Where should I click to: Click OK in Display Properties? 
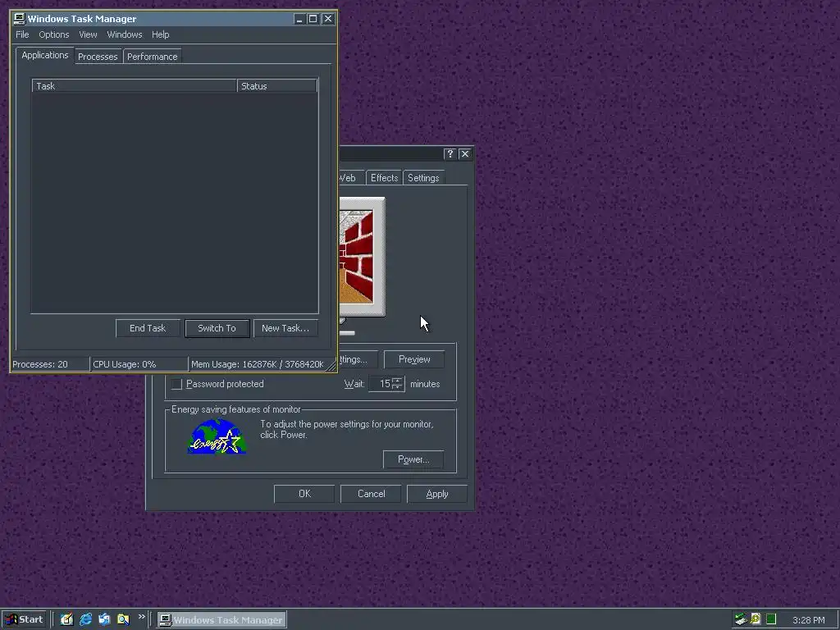[x=304, y=494]
